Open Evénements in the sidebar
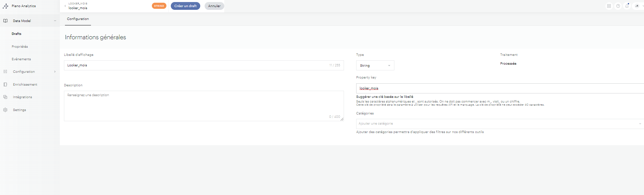The width and height of the screenshot is (644, 195). point(21,59)
